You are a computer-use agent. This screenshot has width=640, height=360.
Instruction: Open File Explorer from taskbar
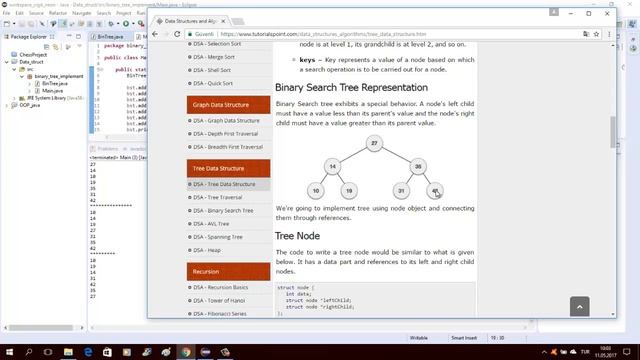[x=68, y=352]
